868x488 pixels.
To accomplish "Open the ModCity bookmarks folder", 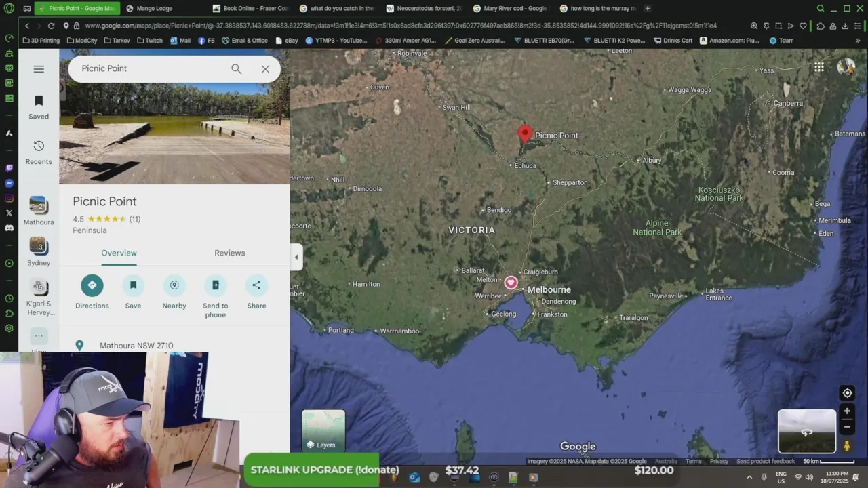I will point(82,41).
